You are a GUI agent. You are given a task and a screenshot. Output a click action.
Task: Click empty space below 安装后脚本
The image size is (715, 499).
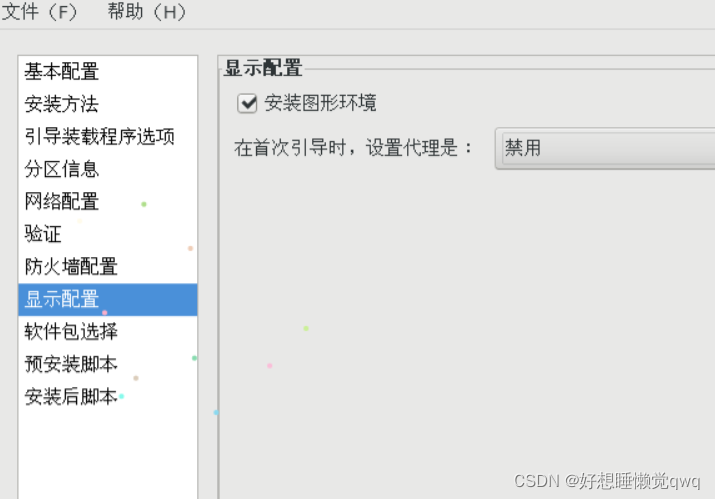pyautogui.click(x=108, y=456)
